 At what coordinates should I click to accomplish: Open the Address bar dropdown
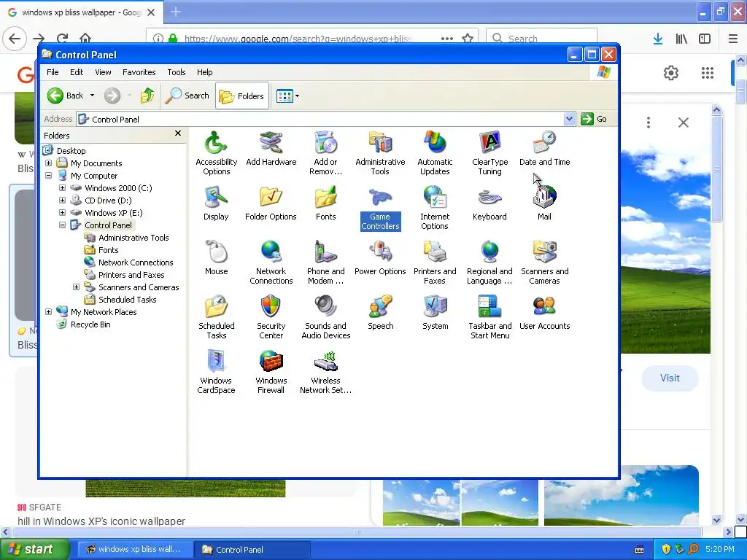click(569, 119)
